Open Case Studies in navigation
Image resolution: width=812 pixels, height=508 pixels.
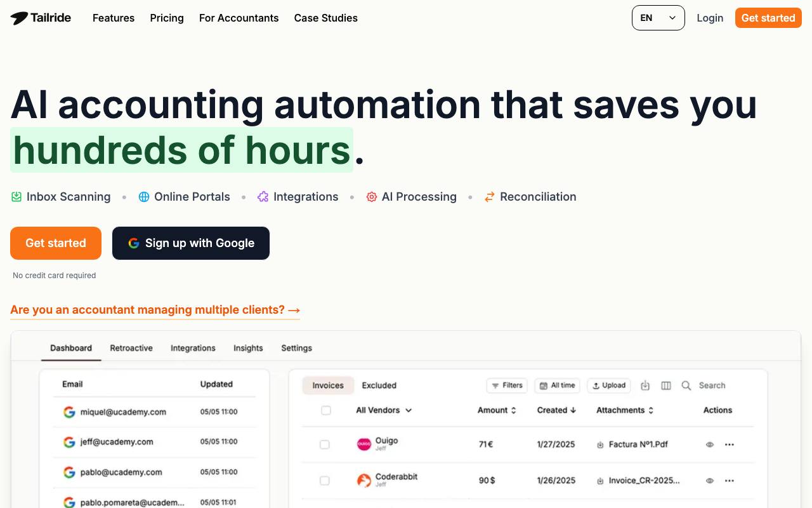pyautogui.click(x=326, y=18)
